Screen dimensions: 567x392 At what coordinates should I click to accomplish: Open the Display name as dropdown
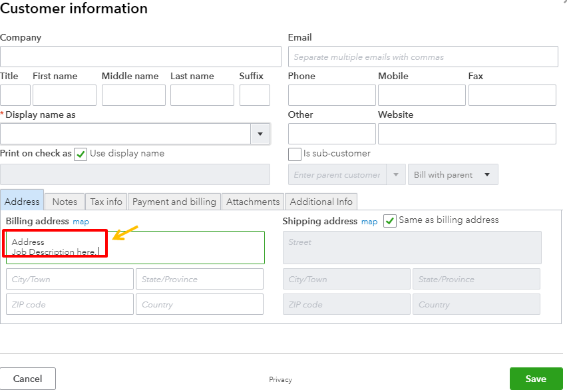pos(260,134)
